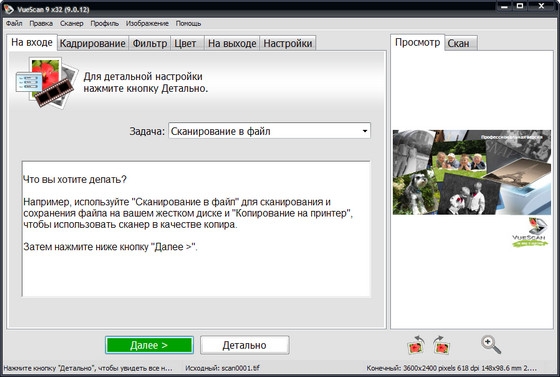Open the Помощь menu
This screenshot has height=377, width=560.
click(x=188, y=24)
